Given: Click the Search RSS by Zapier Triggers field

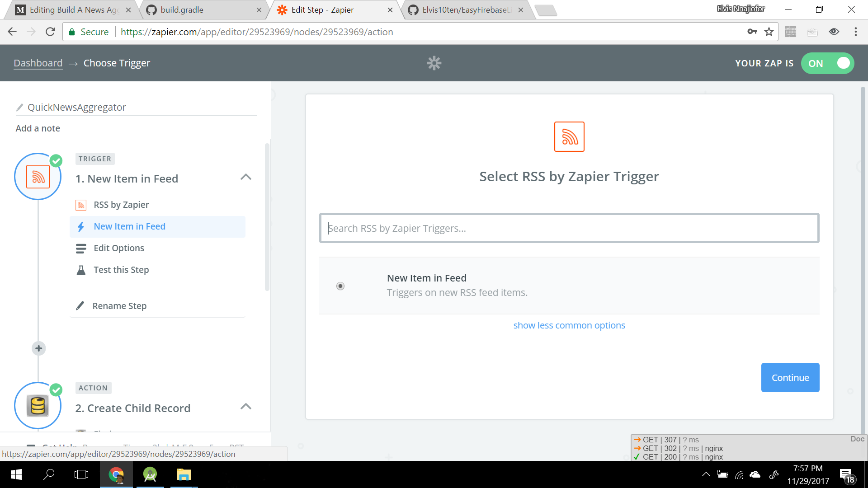Looking at the screenshot, I should tap(569, 228).
